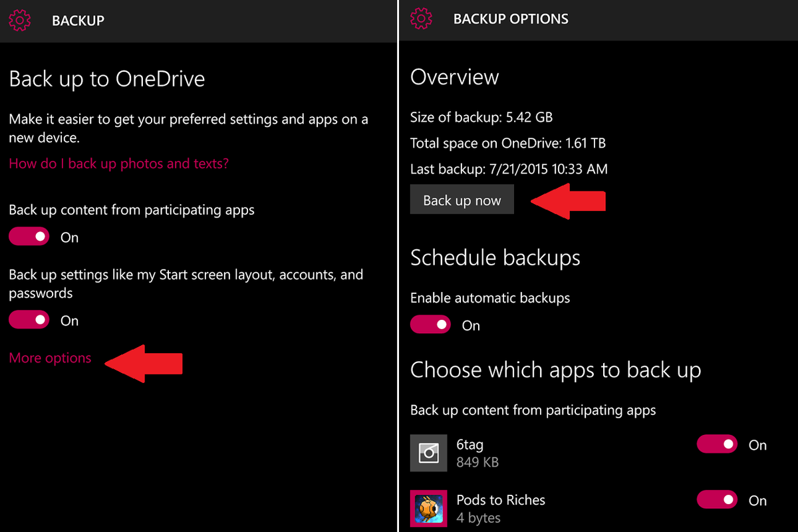Click the Pods to Riches fish icon
Image resolution: width=798 pixels, height=532 pixels.
click(429, 508)
